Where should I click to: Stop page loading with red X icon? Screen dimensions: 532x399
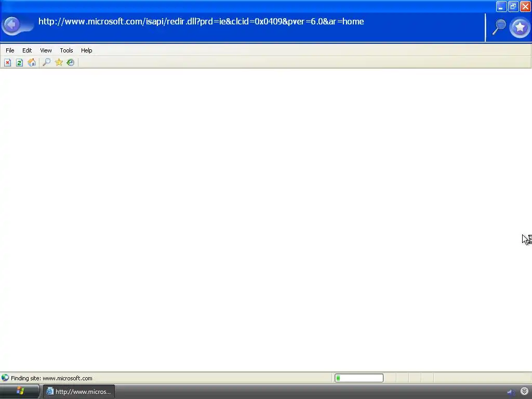pyautogui.click(x=7, y=62)
